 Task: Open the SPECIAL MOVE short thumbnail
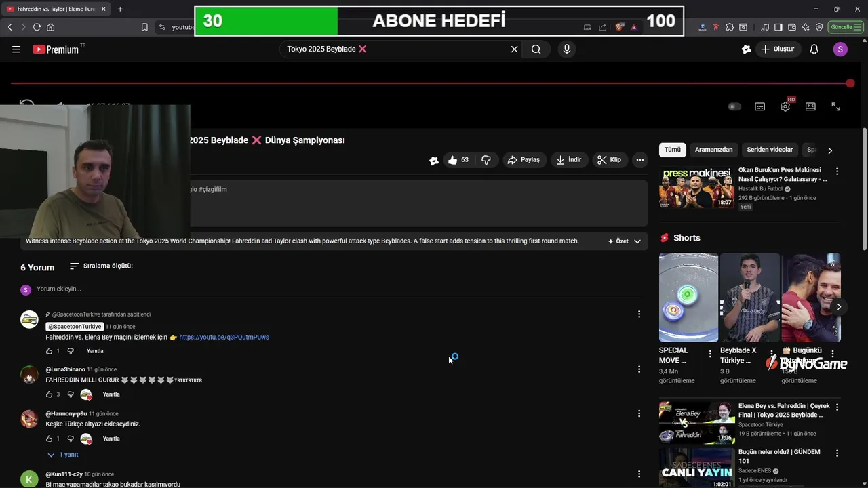688,298
